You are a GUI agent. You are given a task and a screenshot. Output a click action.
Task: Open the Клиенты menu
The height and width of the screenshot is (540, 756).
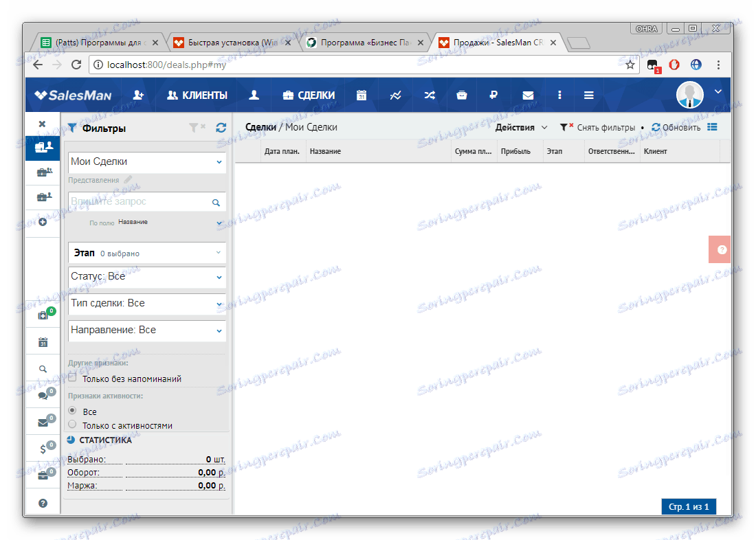197,95
